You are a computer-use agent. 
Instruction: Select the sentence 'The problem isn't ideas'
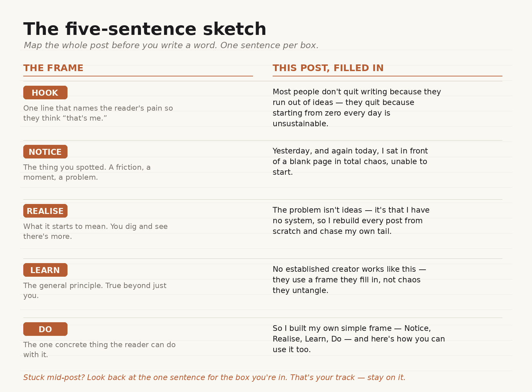(351, 221)
